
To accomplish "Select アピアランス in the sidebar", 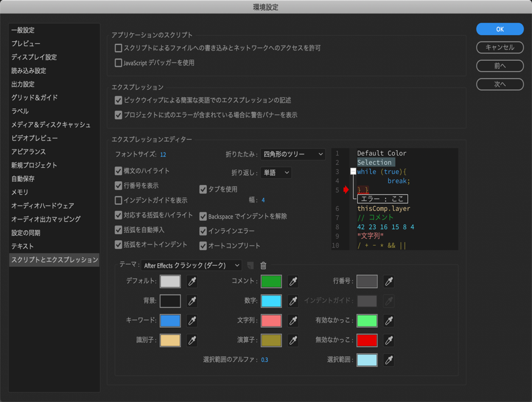I will pyautogui.click(x=29, y=151).
